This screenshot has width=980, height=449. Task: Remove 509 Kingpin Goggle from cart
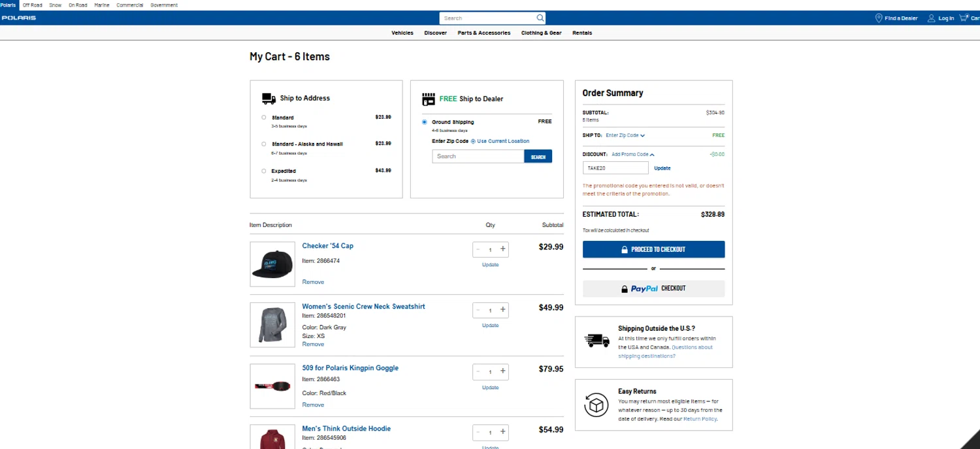(313, 405)
